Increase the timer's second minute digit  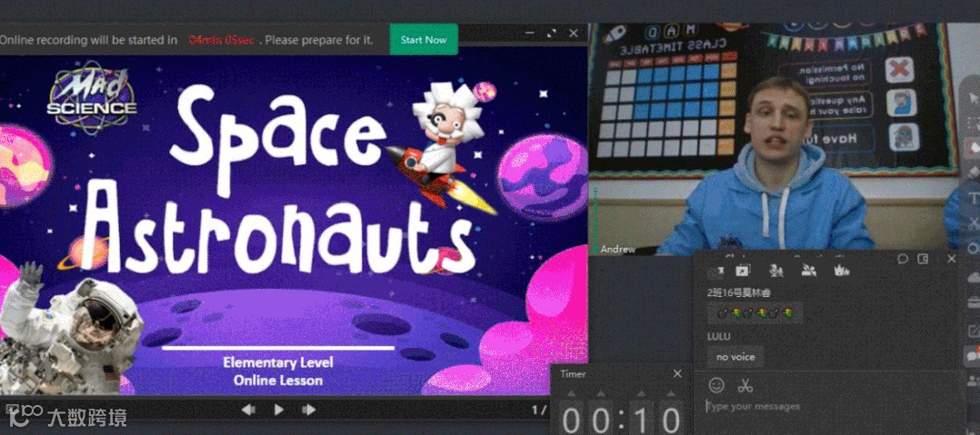(x=601, y=394)
